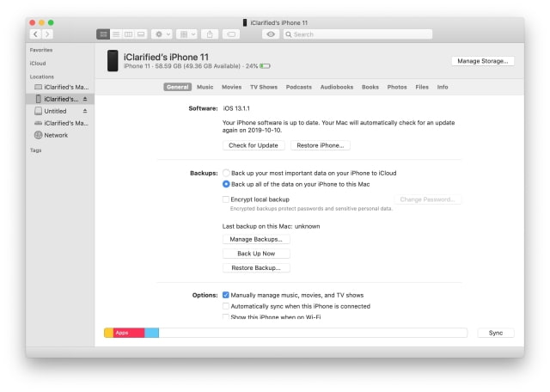550x392 pixels.
Task: Click the iOS 13.1.1 software version text
Action: click(x=237, y=108)
